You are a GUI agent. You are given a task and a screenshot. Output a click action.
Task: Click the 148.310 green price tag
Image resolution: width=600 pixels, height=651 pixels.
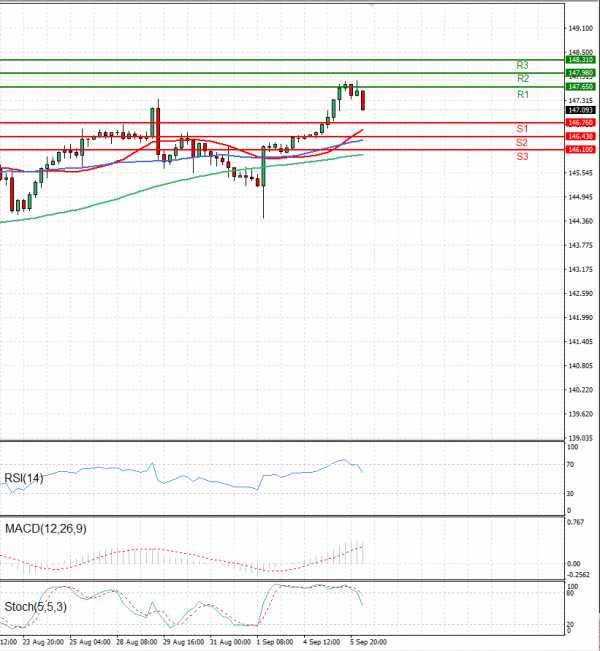pyautogui.click(x=581, y=60)
